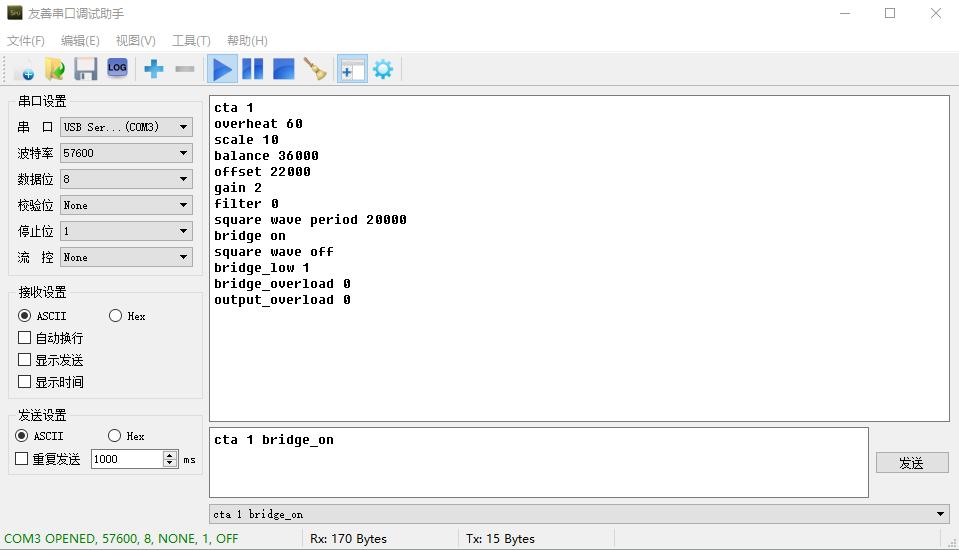Click the LOG toolbar icon
This screenshot has height=550, width=959.
117,68
